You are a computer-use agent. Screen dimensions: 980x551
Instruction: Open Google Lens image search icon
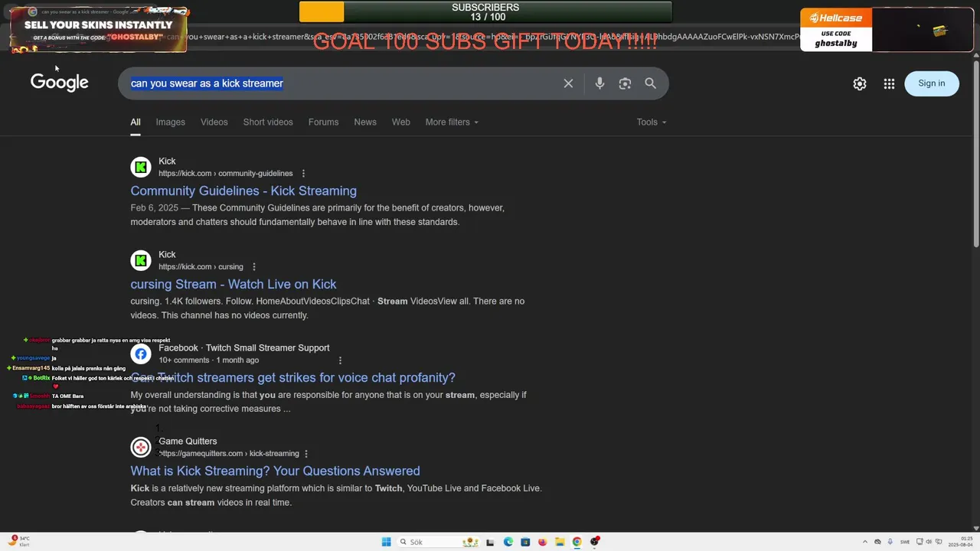(625, 83)
